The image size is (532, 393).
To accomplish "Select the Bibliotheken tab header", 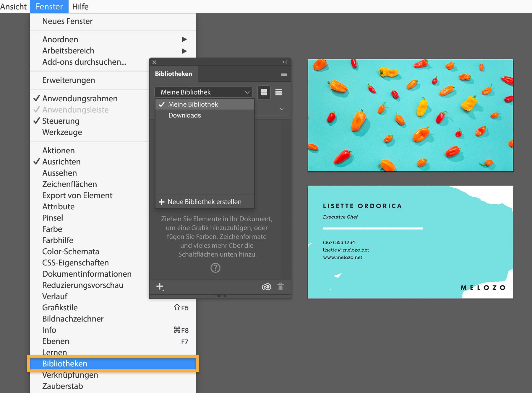I will tap(174, 74).
